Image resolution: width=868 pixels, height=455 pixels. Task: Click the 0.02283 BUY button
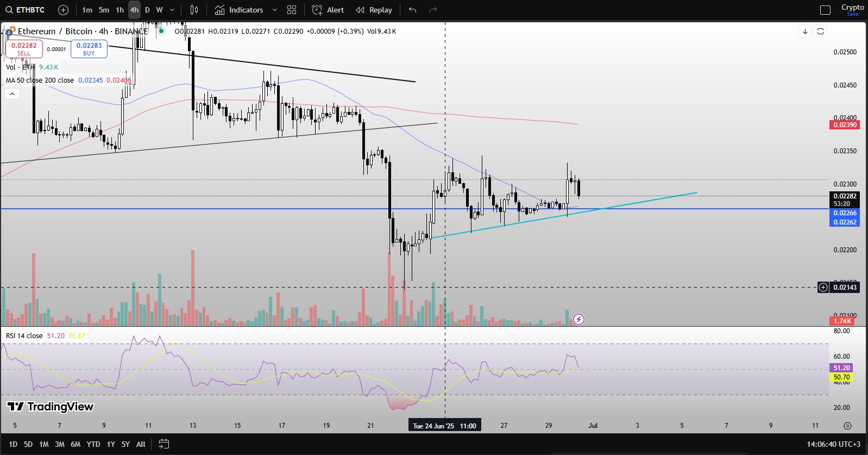click(89, 49)
